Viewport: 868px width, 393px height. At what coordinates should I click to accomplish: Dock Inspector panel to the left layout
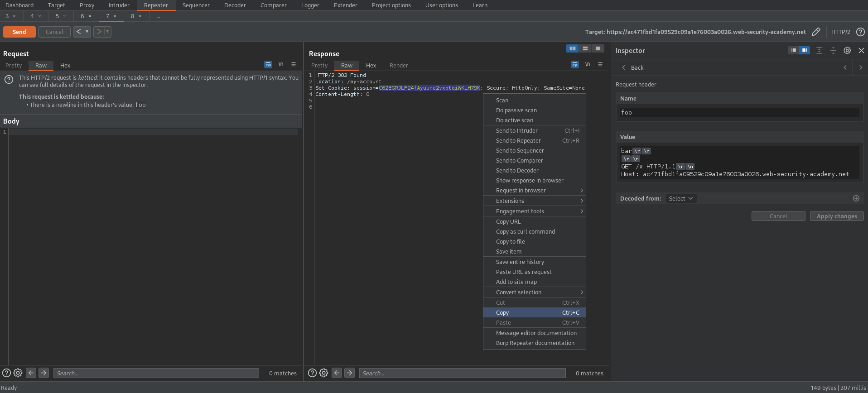coord(794,50)
